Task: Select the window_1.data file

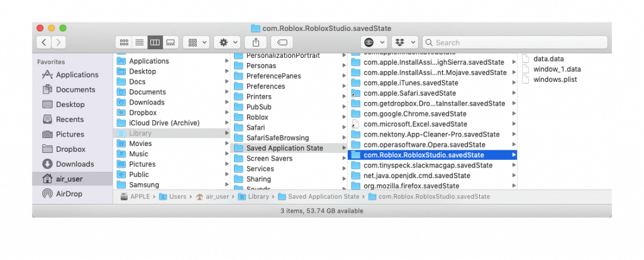Action: [x=564, y=69]
